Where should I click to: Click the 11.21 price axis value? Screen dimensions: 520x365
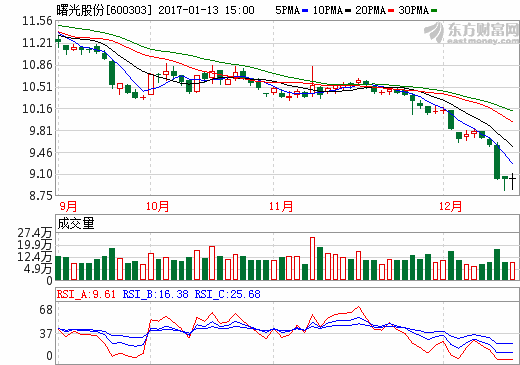[37, 43]
